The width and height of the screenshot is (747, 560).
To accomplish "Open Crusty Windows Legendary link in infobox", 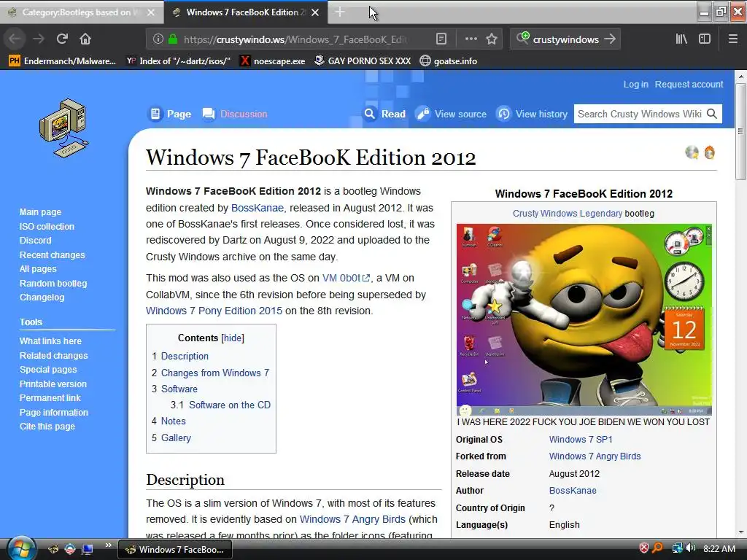I will coord(568,214).
